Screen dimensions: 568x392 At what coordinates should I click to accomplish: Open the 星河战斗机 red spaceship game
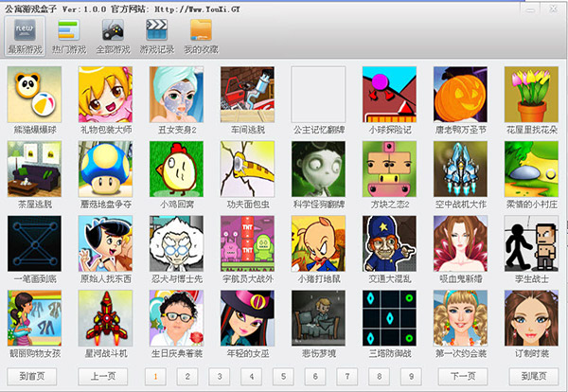click(x=105, y=318)
